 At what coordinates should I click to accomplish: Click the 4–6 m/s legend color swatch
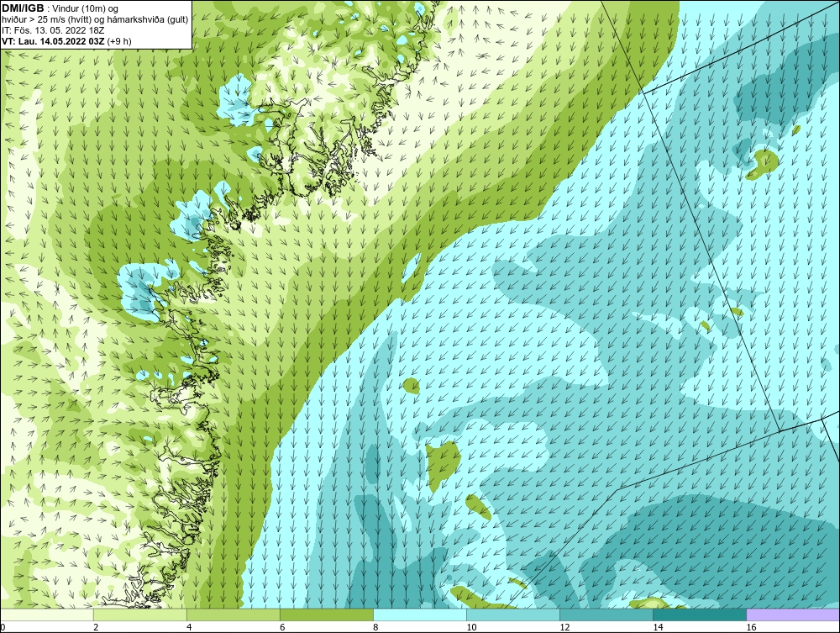234,615
